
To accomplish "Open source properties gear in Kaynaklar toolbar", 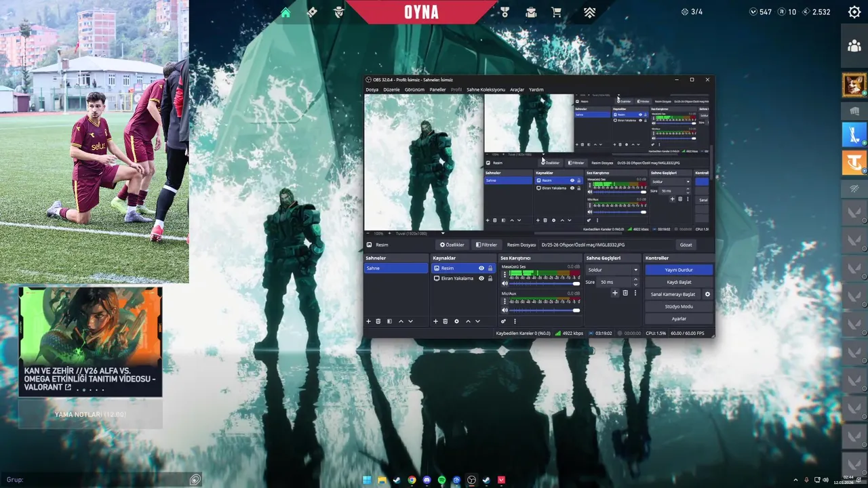I will pyautogui.click(x=456, y=321).
